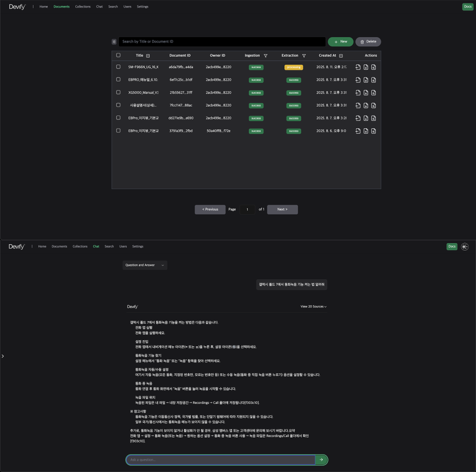This screenshot has width=476, height=472.
Task: Click the last action icon in the 사용설명서(상세) row
Action: pyautogui.click(x=374, y=106)
